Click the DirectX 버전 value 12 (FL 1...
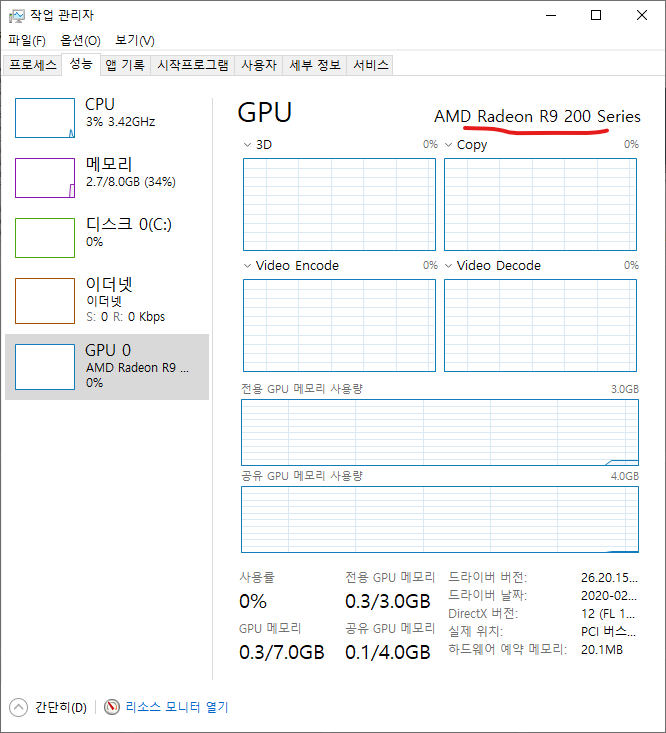Screen dimensions: 666x733 [x=608, y=613]
